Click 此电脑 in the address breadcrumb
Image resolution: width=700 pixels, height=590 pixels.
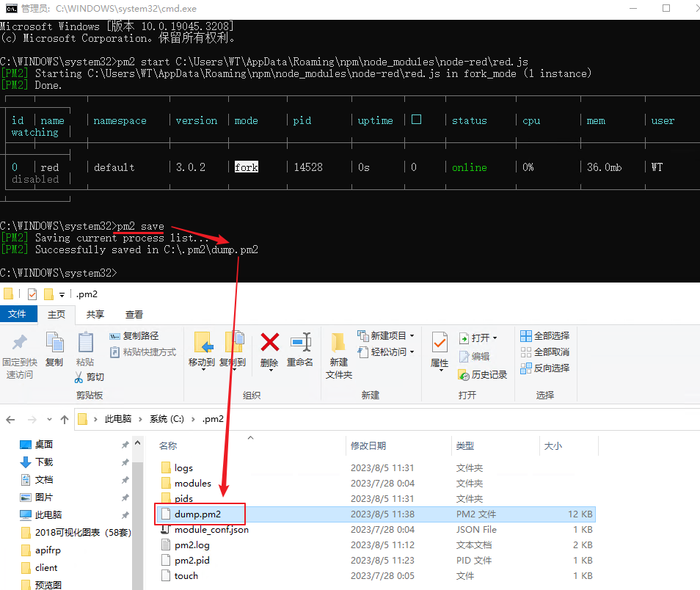[x=118, y=419]
